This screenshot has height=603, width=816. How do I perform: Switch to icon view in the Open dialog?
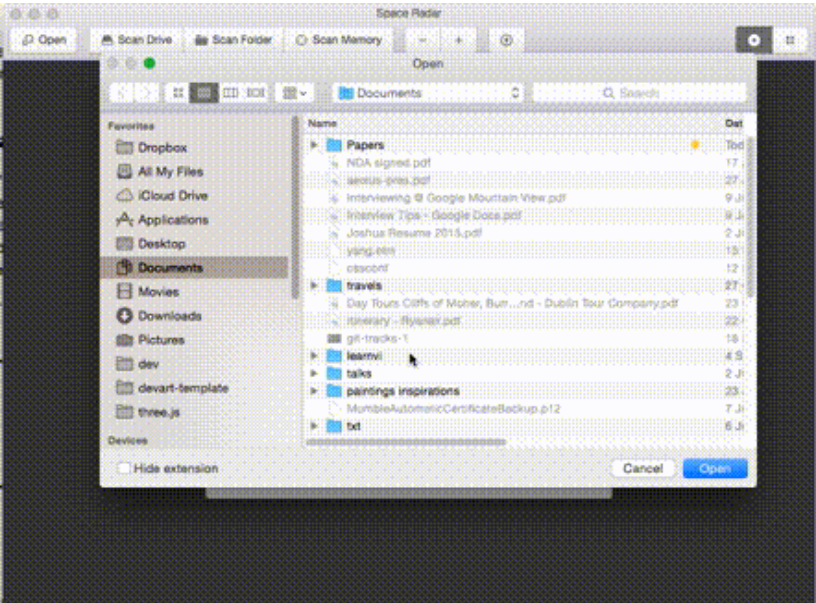click(x=178, y=92)
